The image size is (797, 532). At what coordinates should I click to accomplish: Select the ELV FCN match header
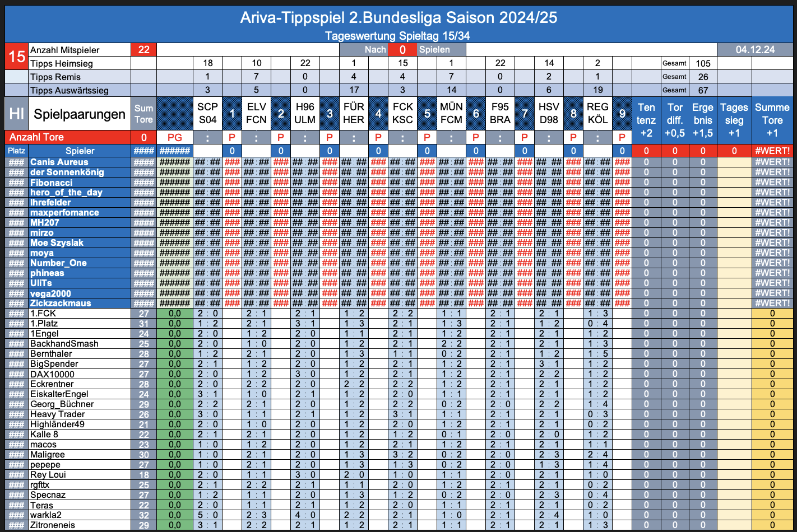point(256,113)
